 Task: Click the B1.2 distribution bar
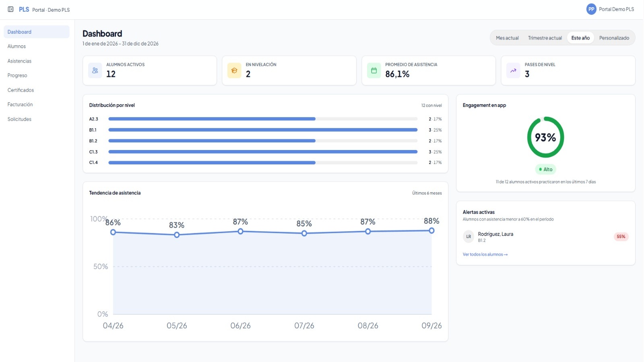click(x=263, y=141)
